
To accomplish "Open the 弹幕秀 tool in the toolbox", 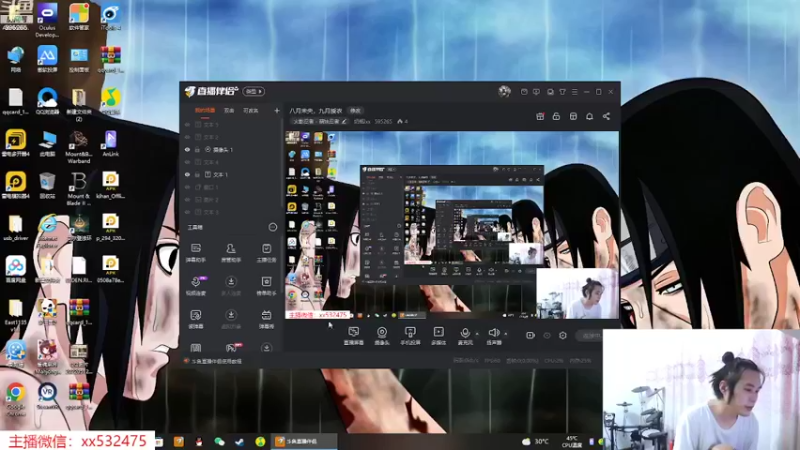I will pyautogui.click(x=266, y=319).
